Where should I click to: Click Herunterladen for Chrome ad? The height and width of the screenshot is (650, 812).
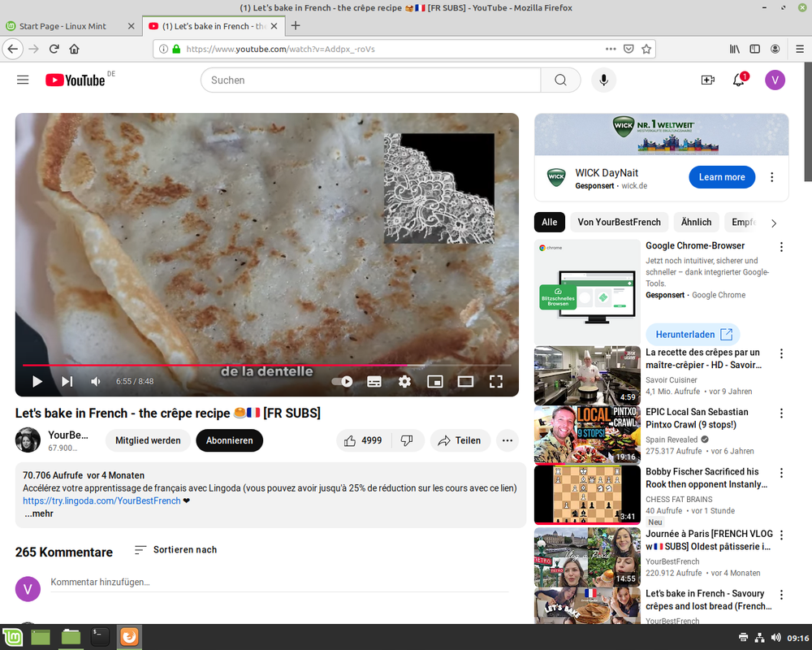(x=693, y=334)
